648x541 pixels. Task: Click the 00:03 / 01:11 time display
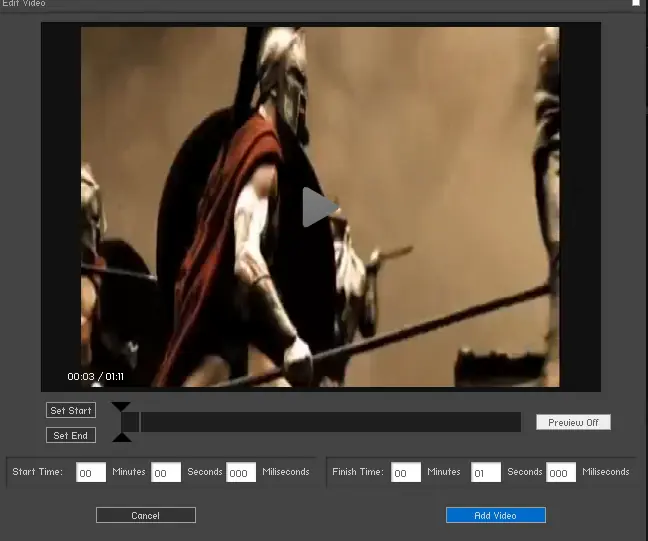tap(95, 377)
